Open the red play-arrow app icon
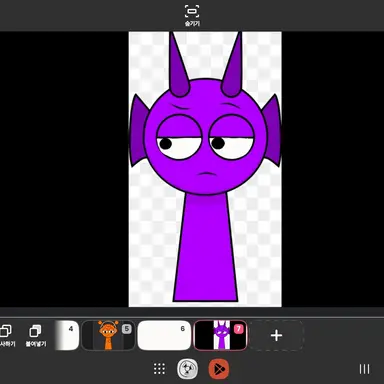This screenshot has height=384, width=384. pyautogui.click(x=219, y=369)
